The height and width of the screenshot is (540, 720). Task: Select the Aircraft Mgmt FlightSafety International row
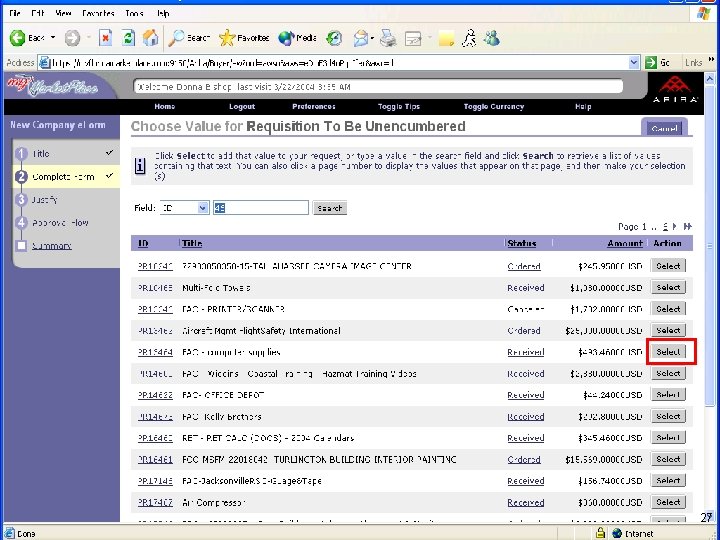(x=668, y=330)
